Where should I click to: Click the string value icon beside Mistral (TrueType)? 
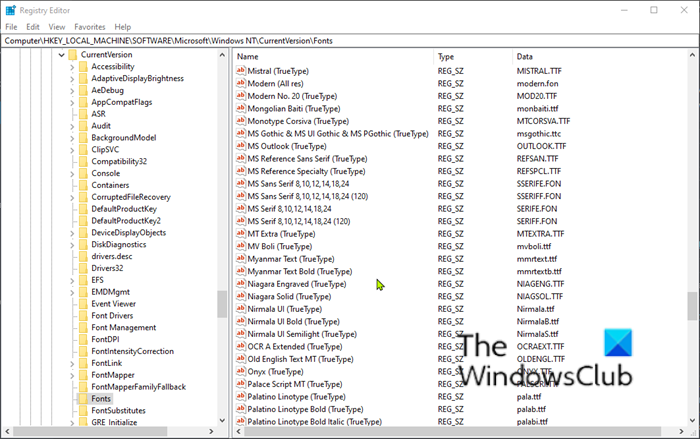(x=241, y=71)
